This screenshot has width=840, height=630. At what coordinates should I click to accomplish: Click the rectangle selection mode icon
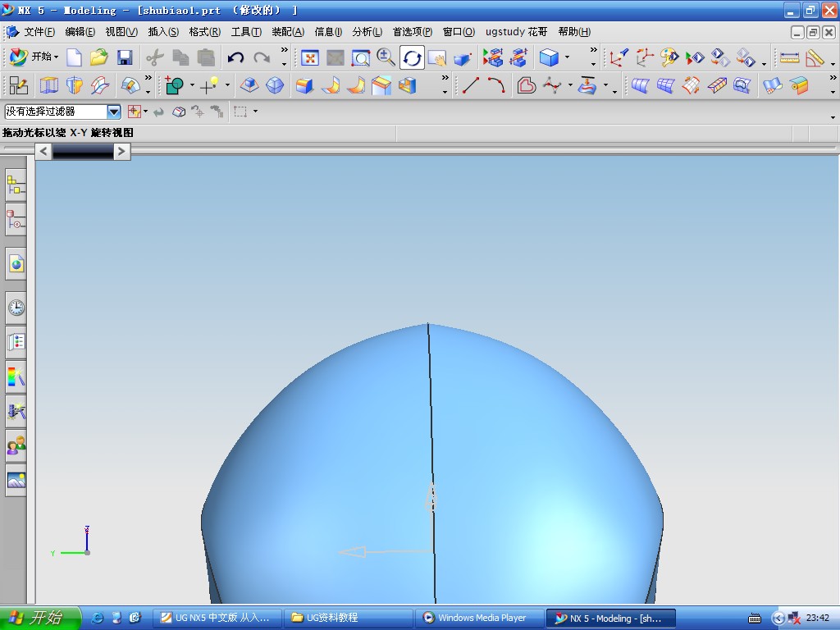tap(240, 112)
